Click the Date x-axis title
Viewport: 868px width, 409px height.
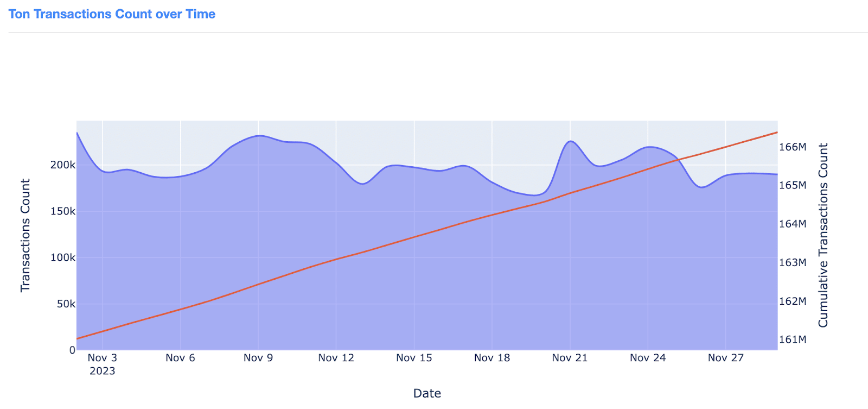[x=427, y=393]
